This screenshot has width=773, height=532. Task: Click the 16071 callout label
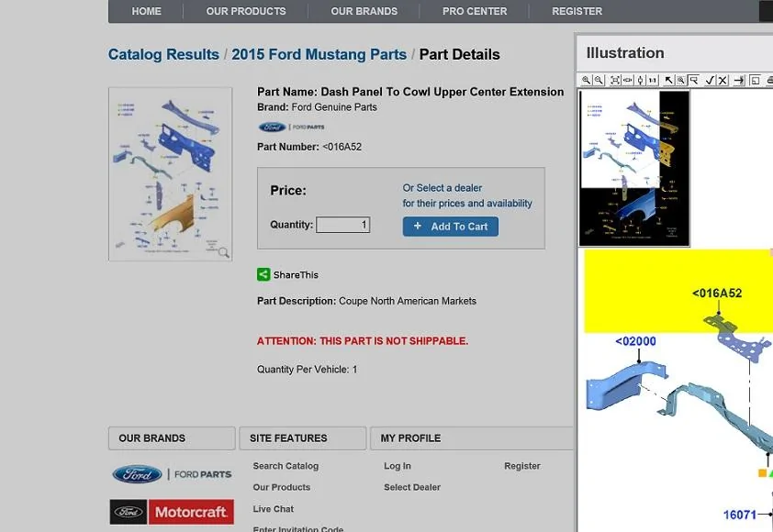point(739,515)
